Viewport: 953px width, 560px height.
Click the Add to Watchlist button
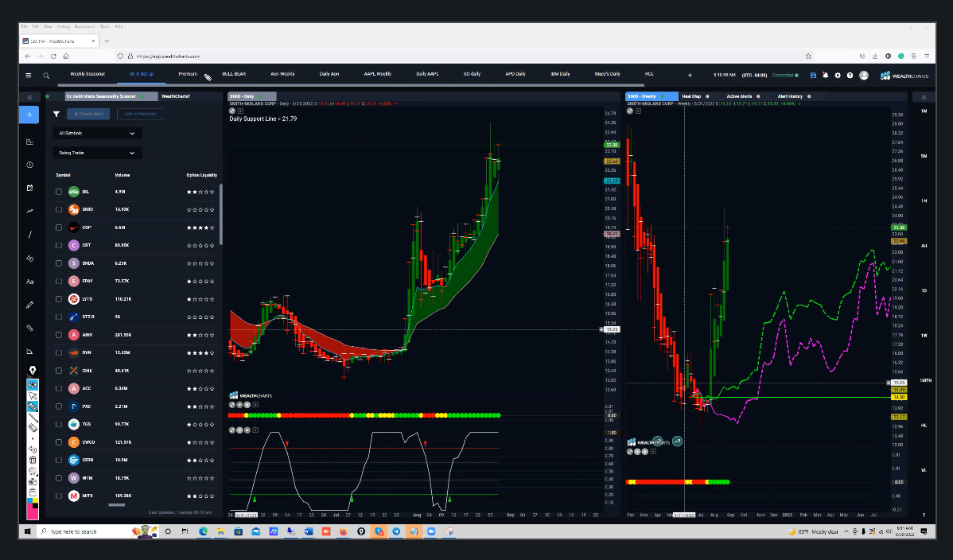click(x=140, y=114)
